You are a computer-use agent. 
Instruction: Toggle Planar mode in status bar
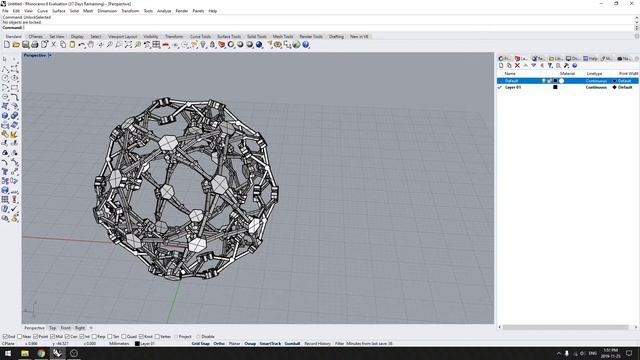234,344
